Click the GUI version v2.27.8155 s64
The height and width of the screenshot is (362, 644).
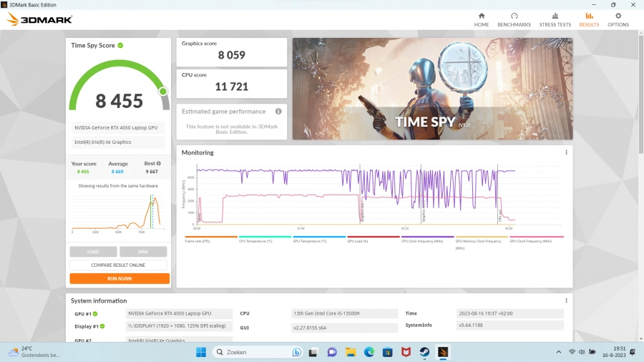(344, 328)
